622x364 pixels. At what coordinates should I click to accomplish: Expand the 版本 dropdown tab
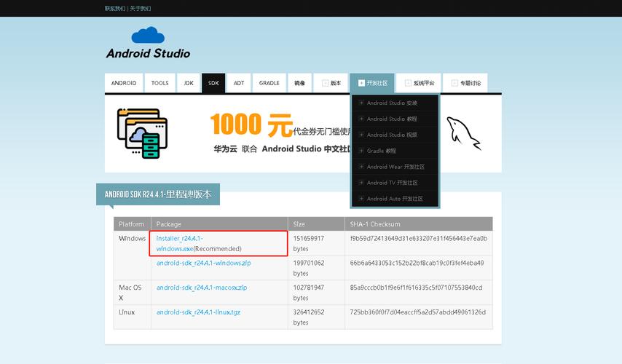tap(331, 83)
